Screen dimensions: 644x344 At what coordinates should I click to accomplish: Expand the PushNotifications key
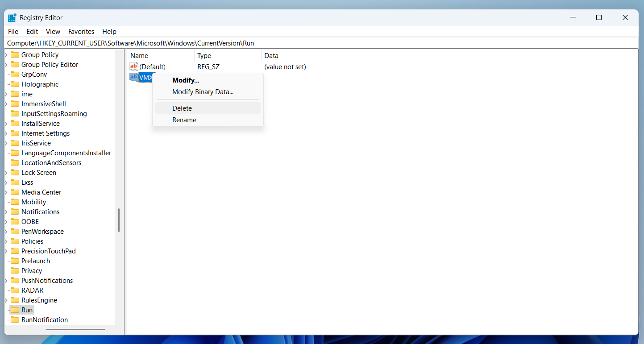pyautogui.click(x=6, y=281)
